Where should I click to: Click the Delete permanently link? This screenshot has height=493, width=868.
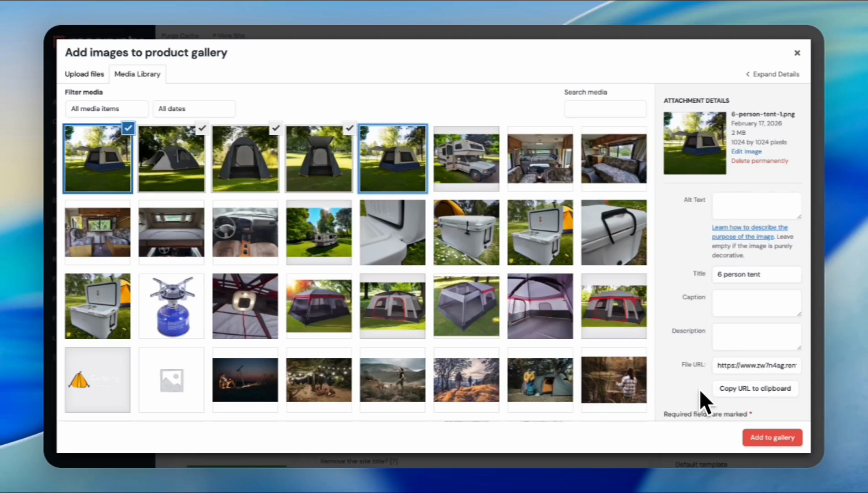click(x=759, y=161)
